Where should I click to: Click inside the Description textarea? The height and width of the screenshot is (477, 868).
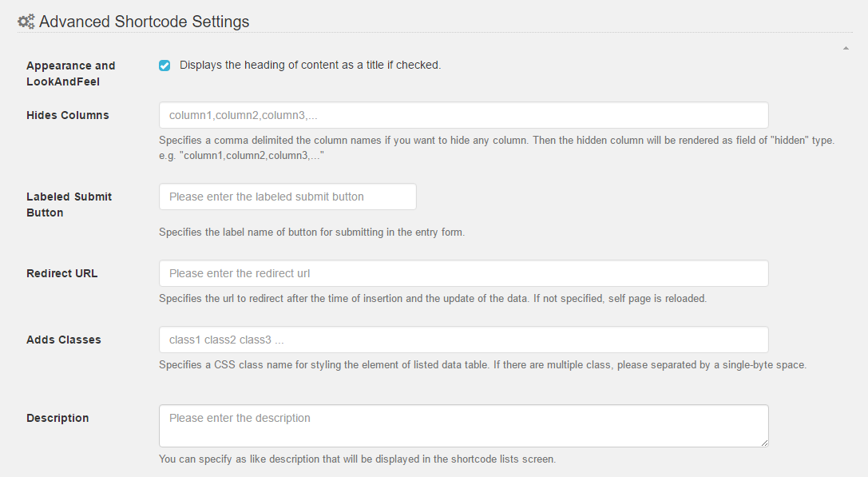pyautogui.click(x=463, y=425)
